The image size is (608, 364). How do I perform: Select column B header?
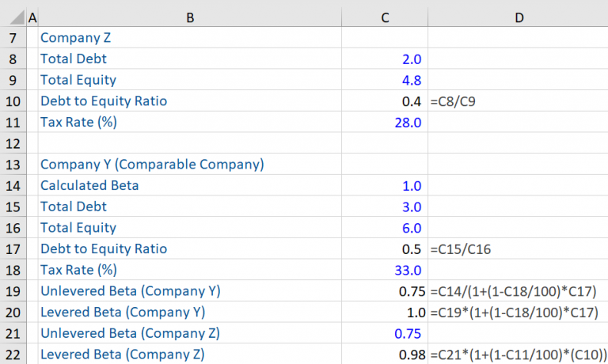[188, 17]
